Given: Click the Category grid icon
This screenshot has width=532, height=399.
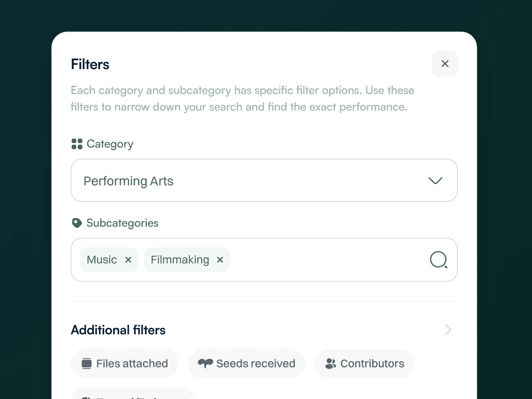Looking at the screenshot, I should click(76, 144).
